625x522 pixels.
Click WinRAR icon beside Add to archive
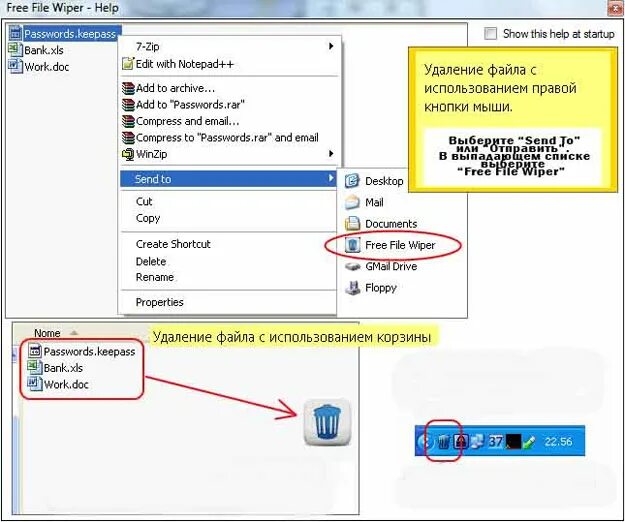[128, 88]
